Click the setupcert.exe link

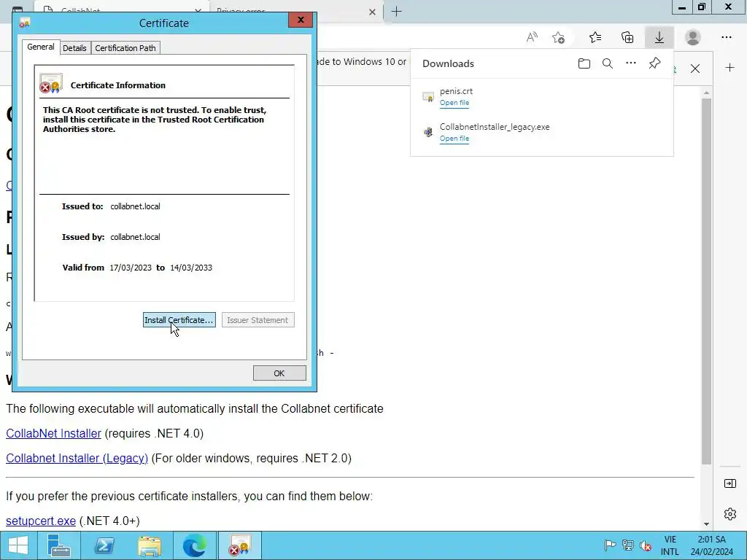(41, 521)
